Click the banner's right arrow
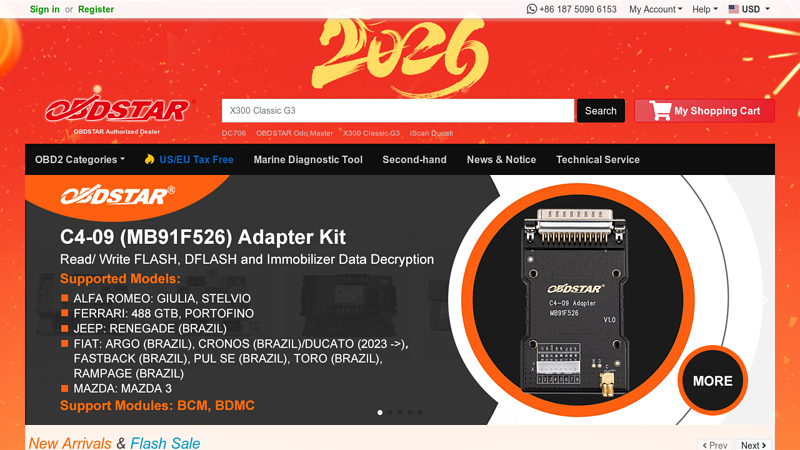Screen dimensions: 800x450 [764, 299]
